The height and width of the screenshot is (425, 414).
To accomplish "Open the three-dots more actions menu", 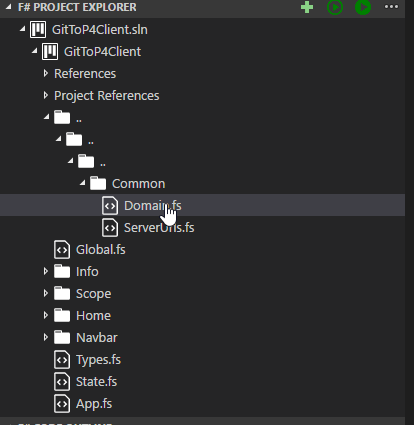I will [391, 7].
